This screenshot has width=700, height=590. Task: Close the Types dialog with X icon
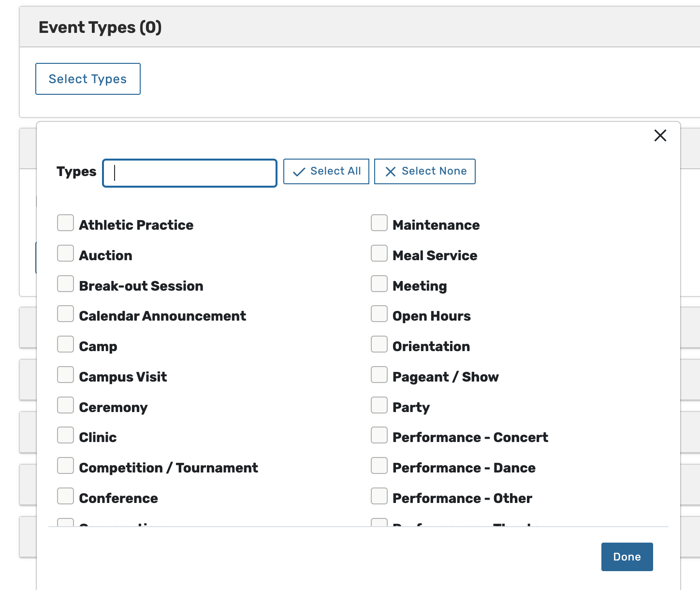click(660, 135)
